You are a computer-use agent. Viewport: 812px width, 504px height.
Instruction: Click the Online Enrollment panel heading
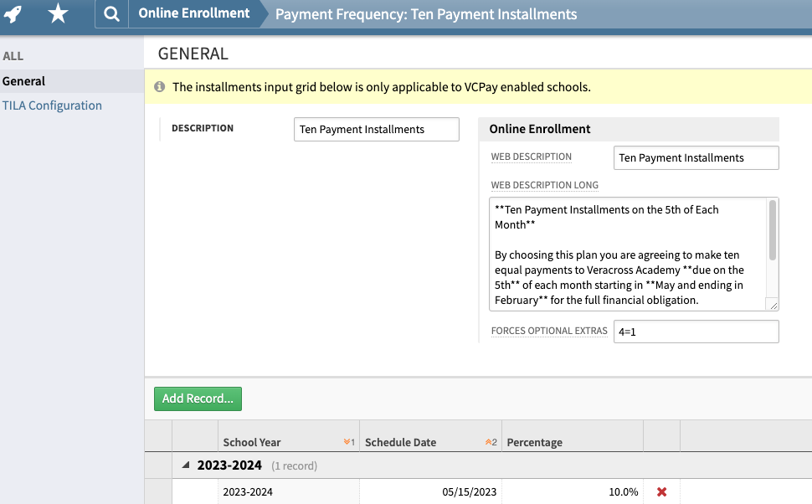pos(540,129)
